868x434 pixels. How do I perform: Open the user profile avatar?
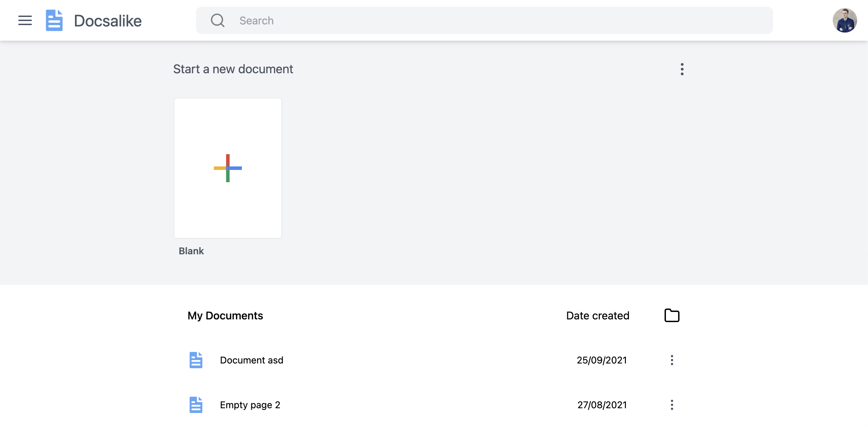(845, 20)
